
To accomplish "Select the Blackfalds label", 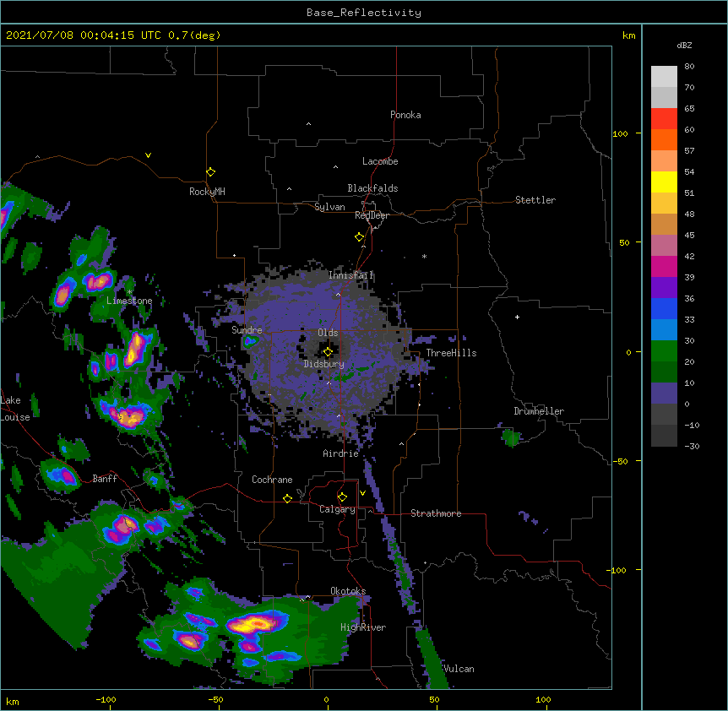I will pyautogui.click(x=372, y=188).
